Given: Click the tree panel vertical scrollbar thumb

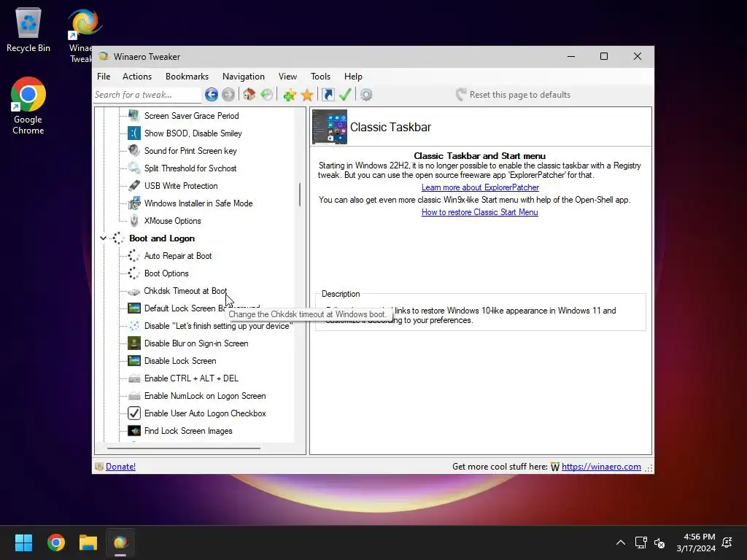Looking at the screenshot, I should pyautogui.click(x=300, y=194).
